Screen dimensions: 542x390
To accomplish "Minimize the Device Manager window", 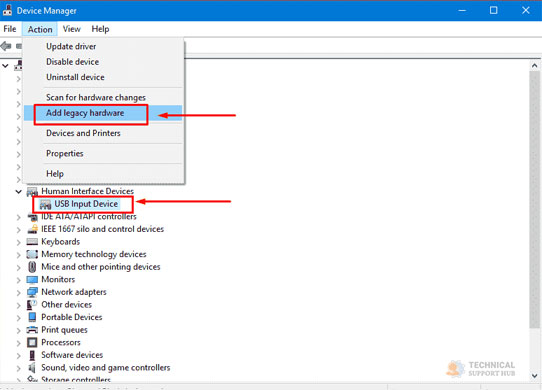I will [462, 10].
